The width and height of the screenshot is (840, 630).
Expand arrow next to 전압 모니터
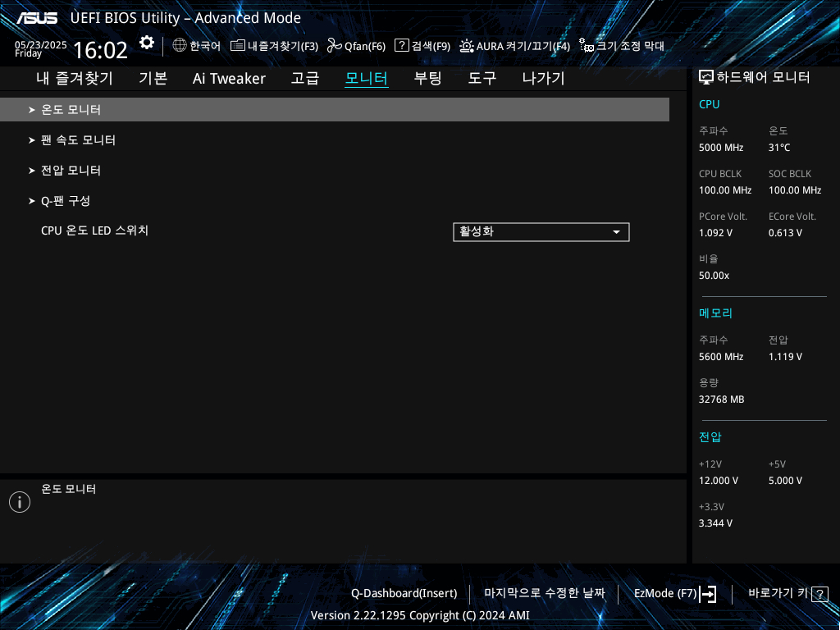click(x=32, y=171)
